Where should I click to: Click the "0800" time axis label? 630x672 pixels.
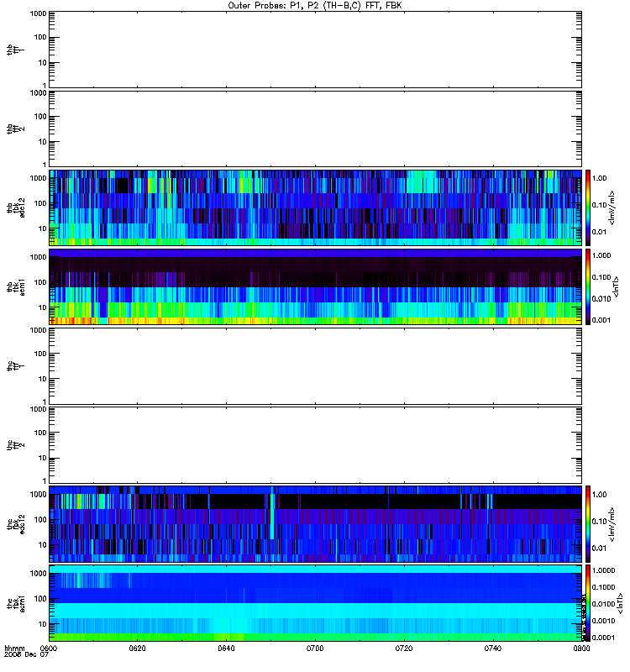click(581, 648)
